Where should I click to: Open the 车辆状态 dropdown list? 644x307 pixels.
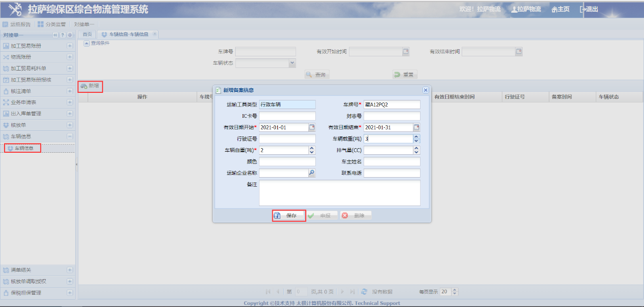pyautogui.click(x=292, y=63)
